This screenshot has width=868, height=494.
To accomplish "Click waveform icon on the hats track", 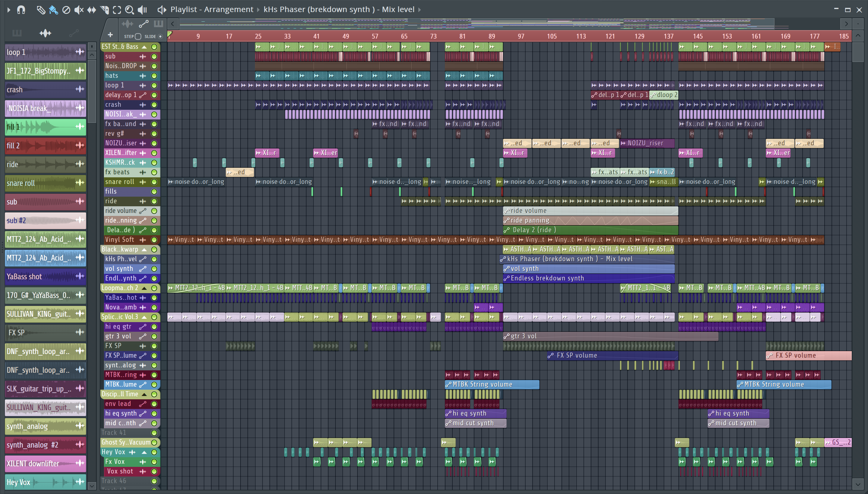I will 143,76.
